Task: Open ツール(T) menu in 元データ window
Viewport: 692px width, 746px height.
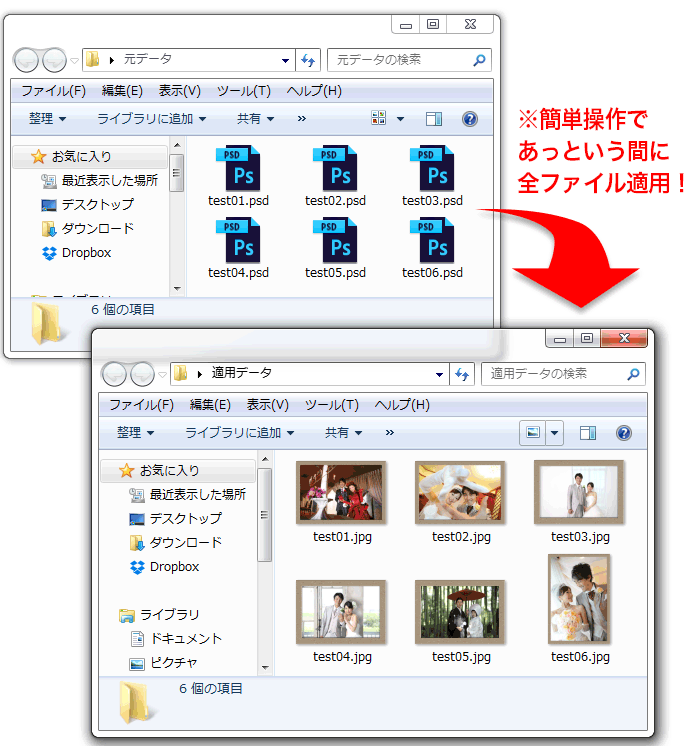Action: (x=243, y=90)
